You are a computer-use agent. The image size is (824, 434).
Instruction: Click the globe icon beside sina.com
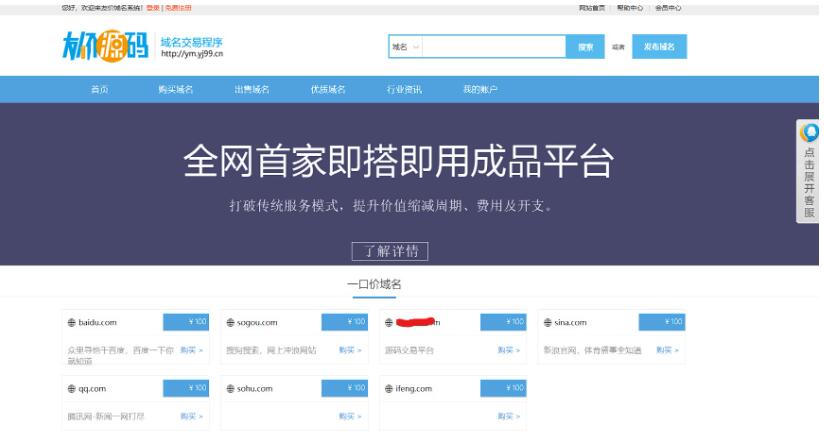(547, 323)
